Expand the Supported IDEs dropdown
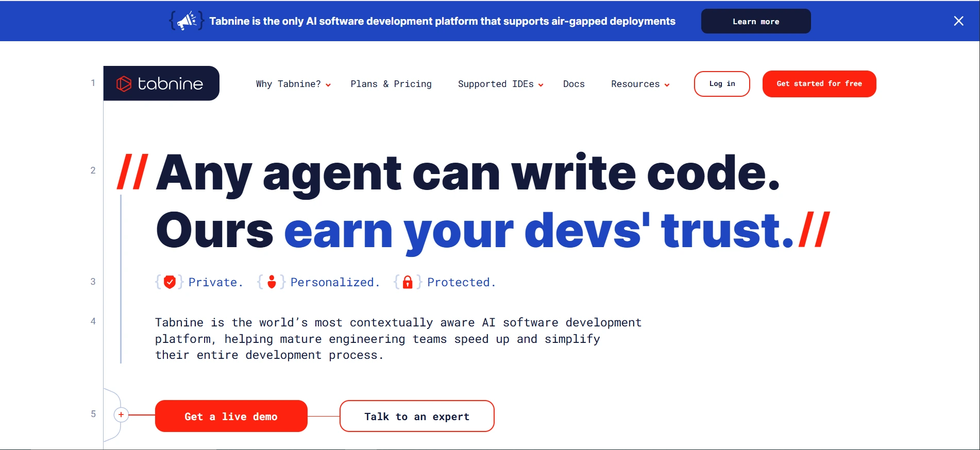This screenshot has height=450, width=980. coord(500,84)
